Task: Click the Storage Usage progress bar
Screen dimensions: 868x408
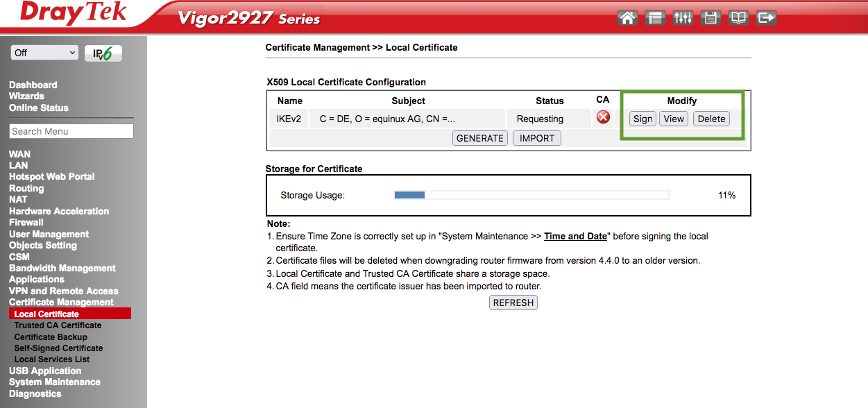Action: point(531,195)
